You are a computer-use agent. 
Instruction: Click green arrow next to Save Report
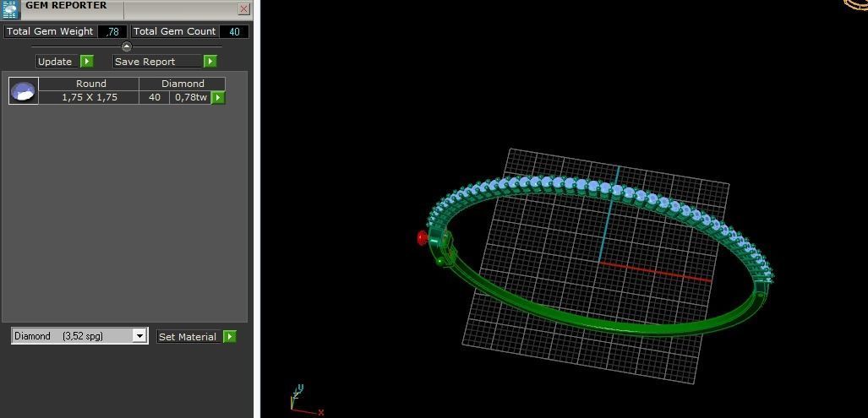pos(210,62)
